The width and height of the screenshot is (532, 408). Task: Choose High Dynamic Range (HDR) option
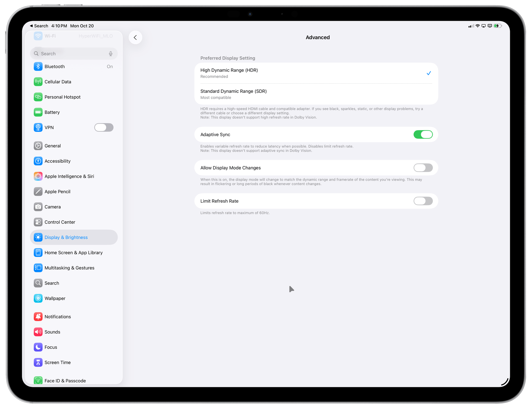click(x=316, y=73)
